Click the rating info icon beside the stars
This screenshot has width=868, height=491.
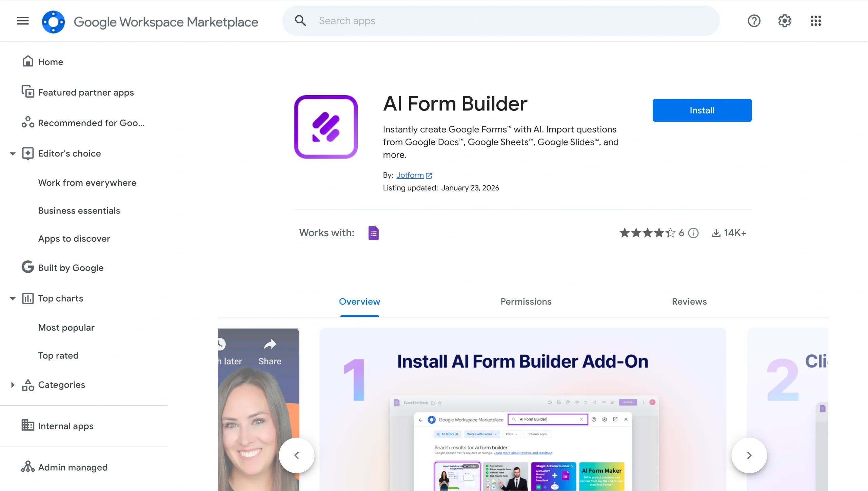(x=693, y=233)
